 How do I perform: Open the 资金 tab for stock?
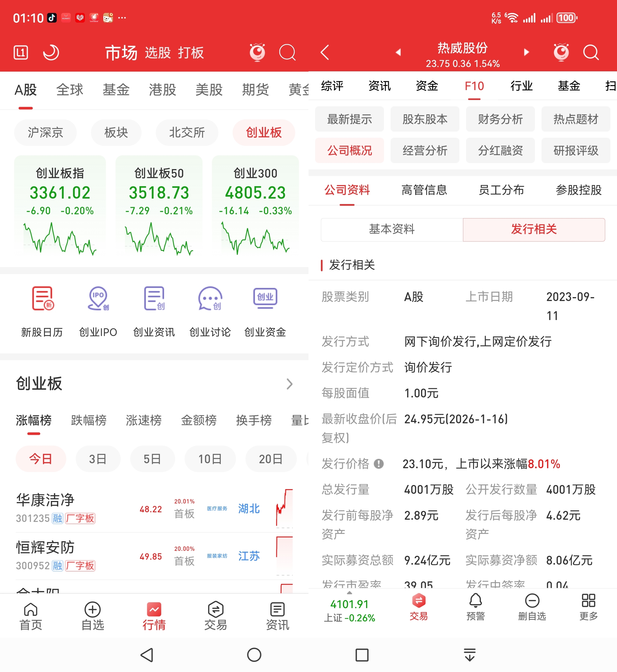[427, 86]
